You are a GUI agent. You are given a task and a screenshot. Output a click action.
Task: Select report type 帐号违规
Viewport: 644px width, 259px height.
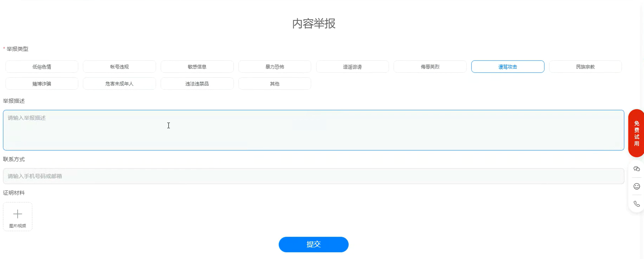click(119, 67)
